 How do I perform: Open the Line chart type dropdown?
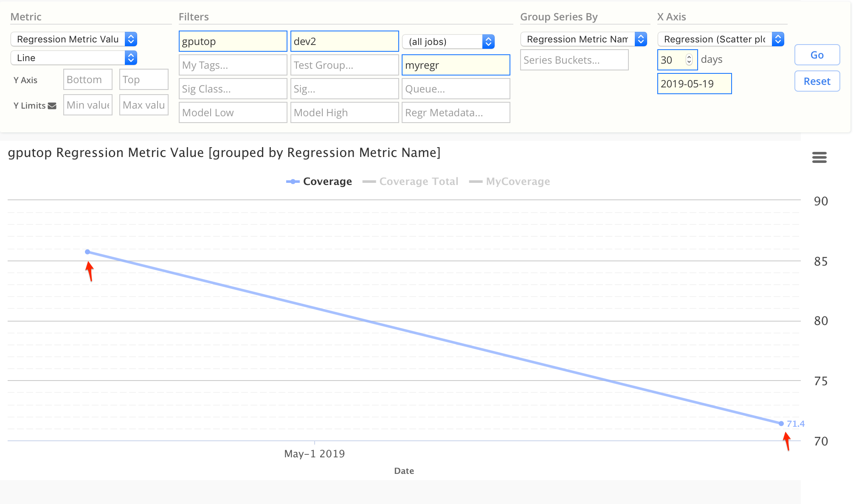click(x=74, y=58)
